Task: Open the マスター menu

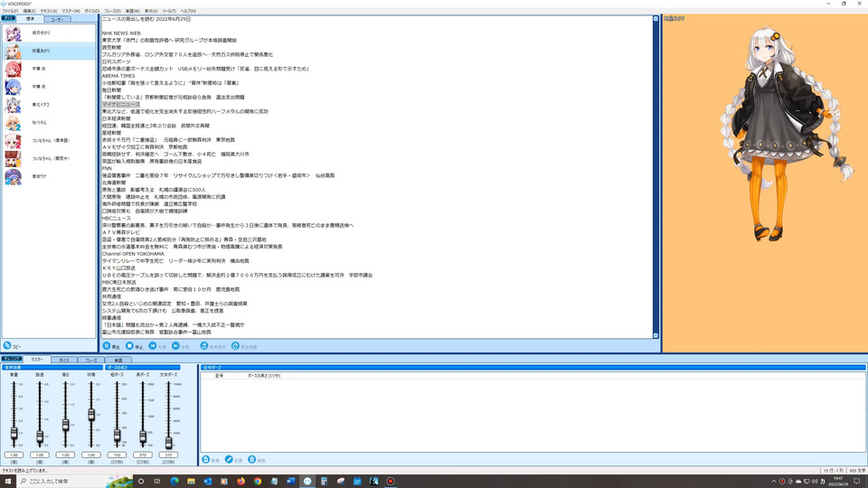Action: pyautogui.click(x=71, y=11)
